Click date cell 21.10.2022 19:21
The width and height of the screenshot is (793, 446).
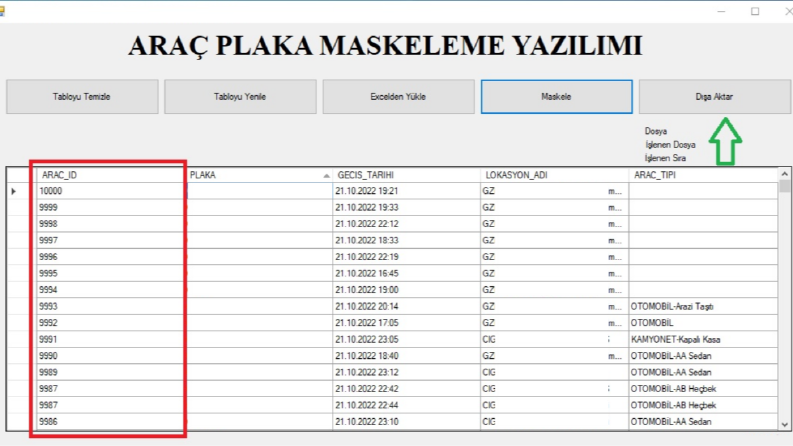point(407,191)
